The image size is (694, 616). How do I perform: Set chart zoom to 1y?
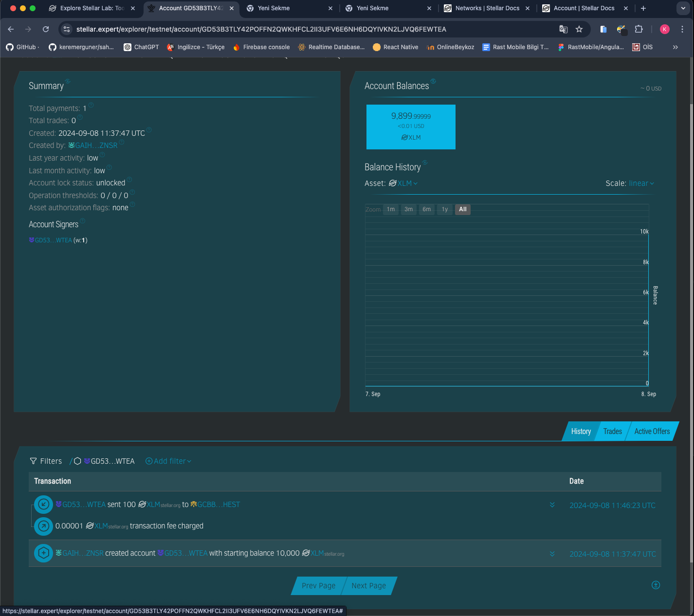coord(445,209)
